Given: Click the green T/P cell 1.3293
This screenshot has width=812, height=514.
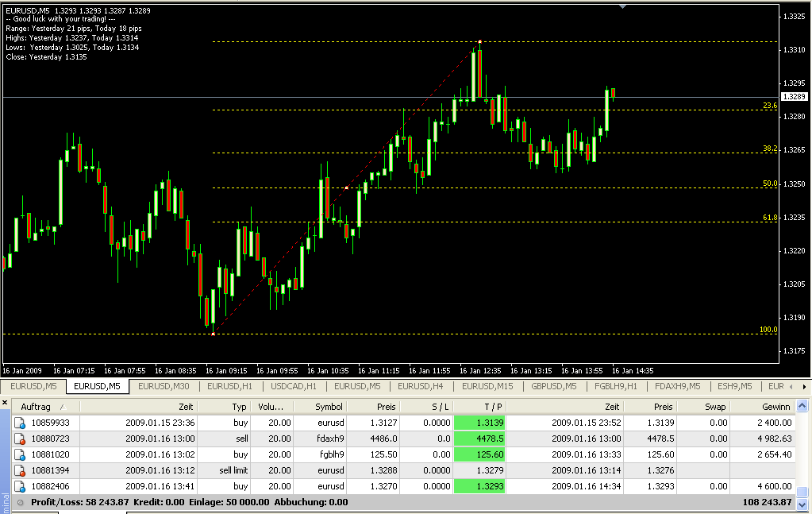Looking at the screenshot, I should click(x=479, y=486).
